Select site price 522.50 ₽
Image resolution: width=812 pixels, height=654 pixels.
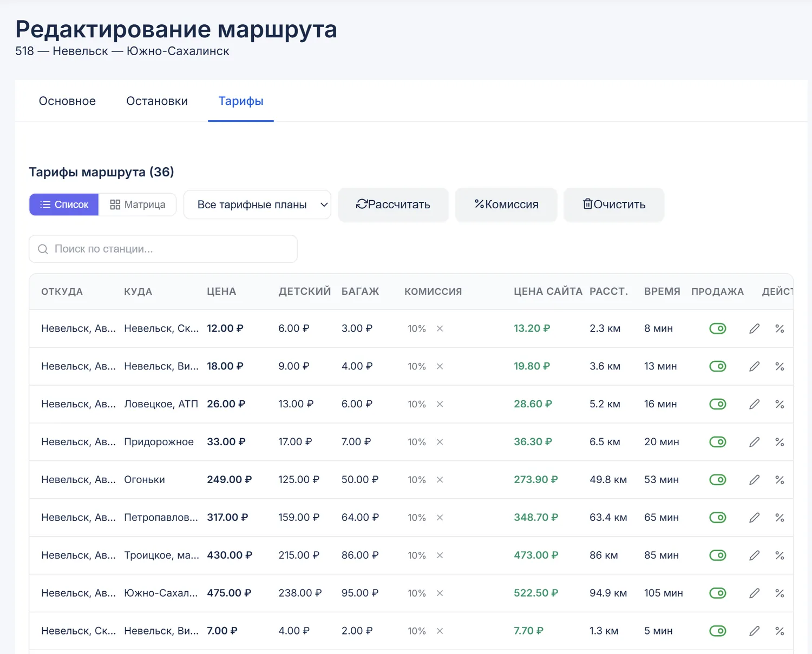tap(536, 593)
